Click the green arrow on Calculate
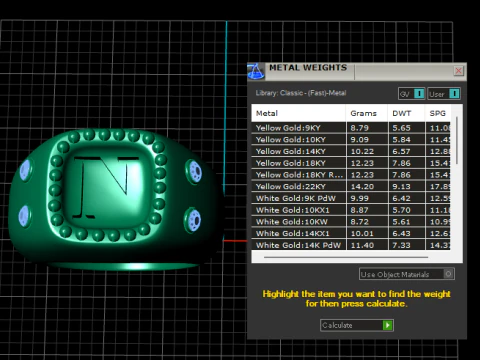The width and height of the screenshot is (480, 360). click(388, 325)
